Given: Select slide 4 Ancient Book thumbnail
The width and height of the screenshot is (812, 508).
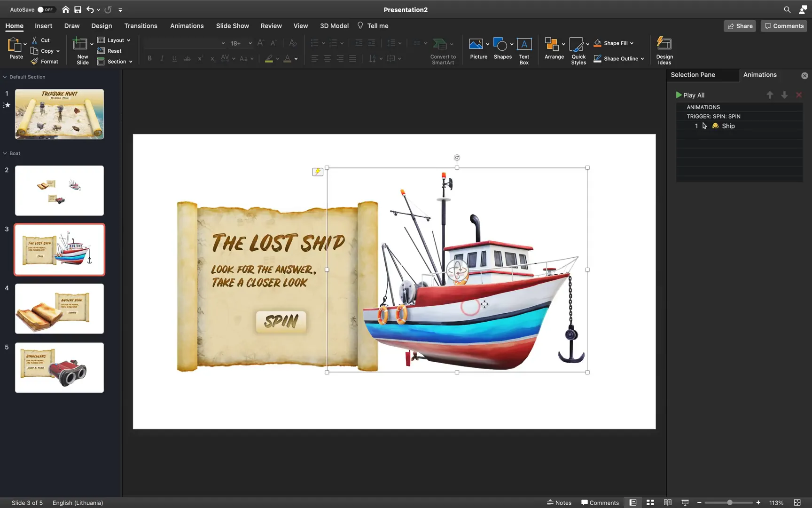Looking at the screenshot, I should [x=59, y=309].
